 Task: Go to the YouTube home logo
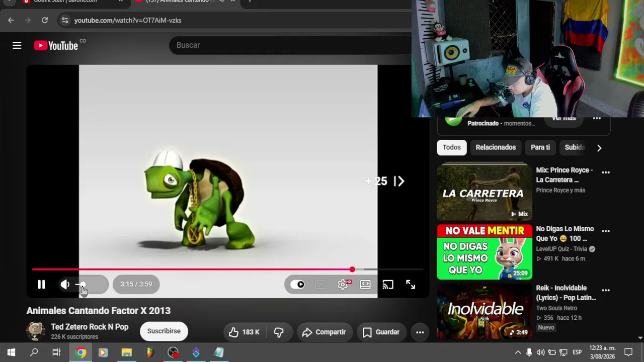coord(56,46)
